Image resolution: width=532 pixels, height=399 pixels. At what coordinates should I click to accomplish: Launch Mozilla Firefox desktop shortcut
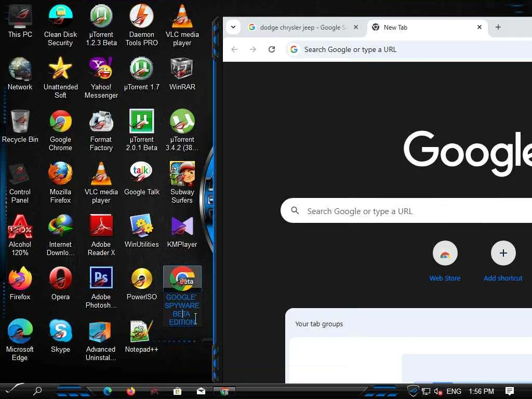[x=60, y=182]
